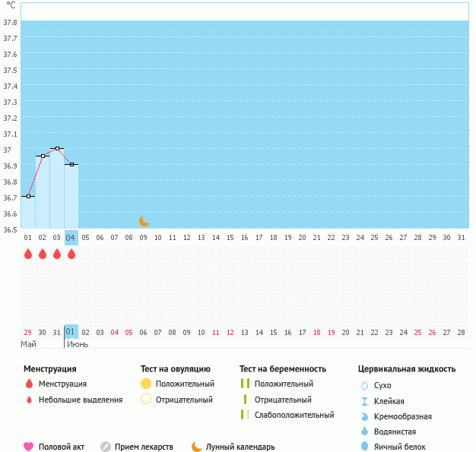Click the Слабоположительный legend label
The width and height of the screenshot is (476, 452).
click(294, 415)
